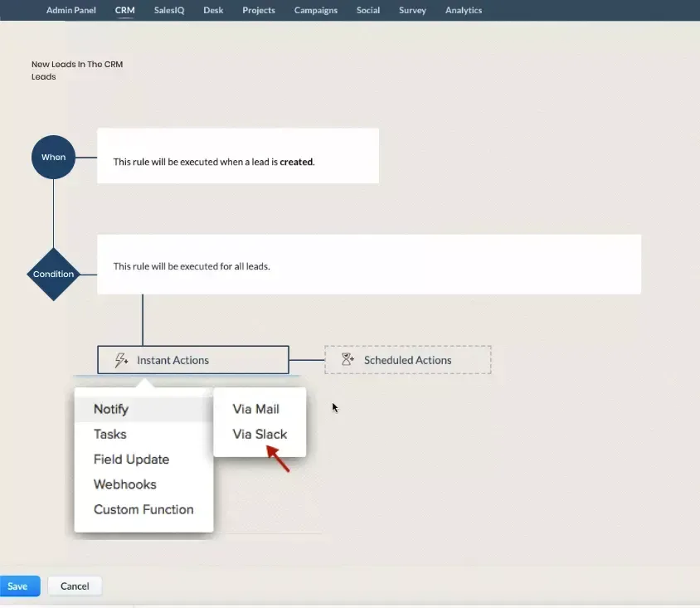This screenshot has height=608, width=700.
Task: Switch to the Campaigns tab
Action: point(315,10)
